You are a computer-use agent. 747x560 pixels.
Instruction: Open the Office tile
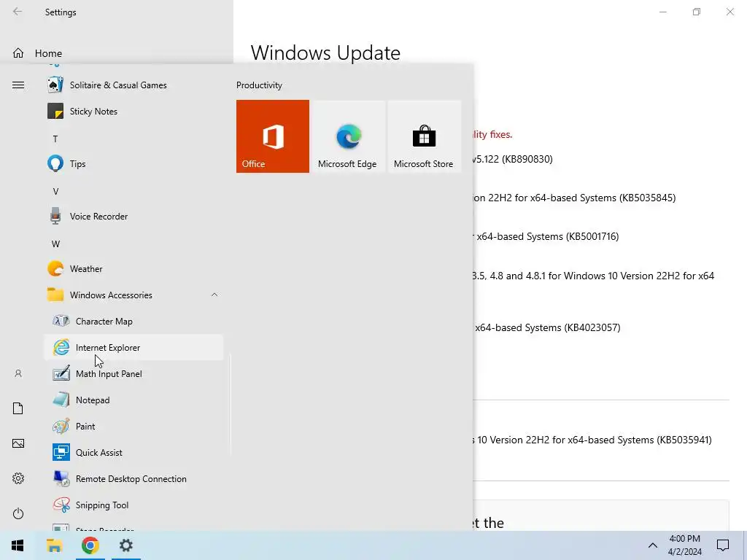pos(273,136)
